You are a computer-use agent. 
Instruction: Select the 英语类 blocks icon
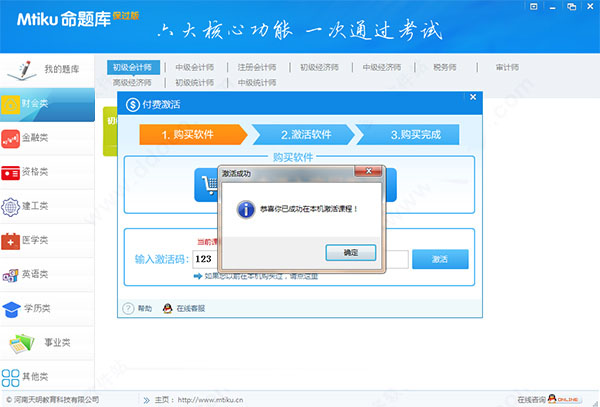[x=10, y=275]
